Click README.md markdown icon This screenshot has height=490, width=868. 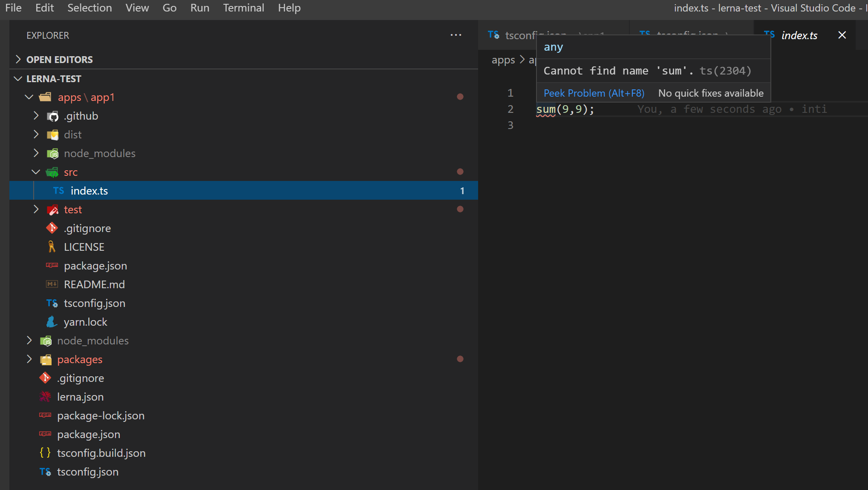(x=52, y=284)
